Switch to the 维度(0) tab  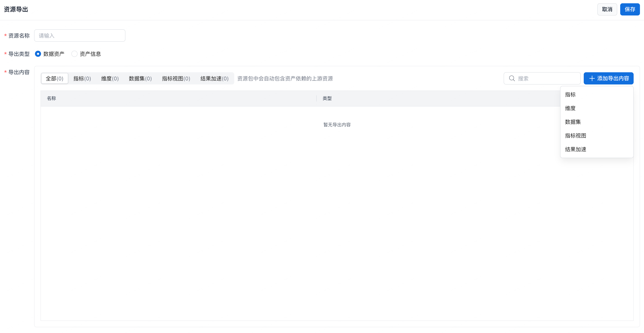point(110,79)
